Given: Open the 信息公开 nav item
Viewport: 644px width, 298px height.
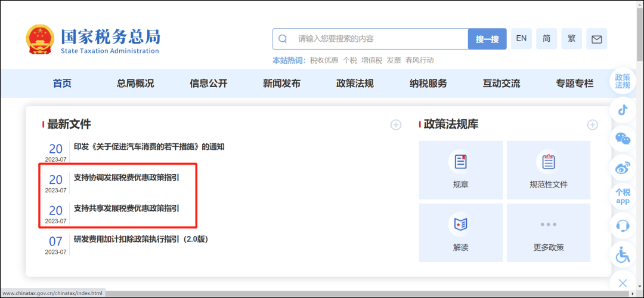Looking at the screenshot, I should (209, 84).
